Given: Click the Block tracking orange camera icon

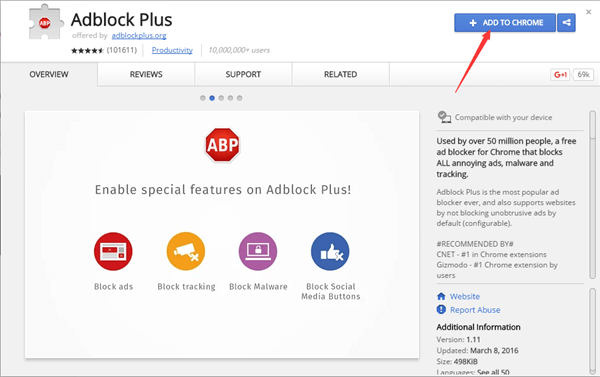Looking at the screenshot, I should [x=186, y=251].
